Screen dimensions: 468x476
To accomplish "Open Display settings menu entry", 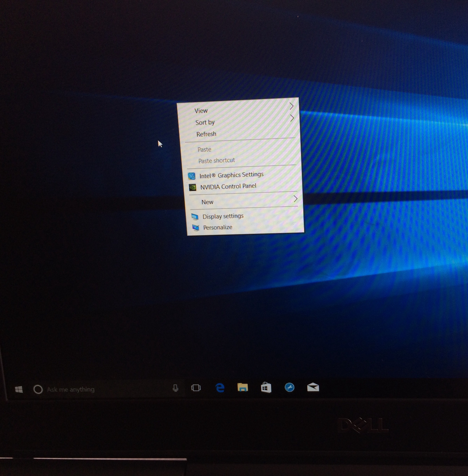I will click(x=223, y=216).
